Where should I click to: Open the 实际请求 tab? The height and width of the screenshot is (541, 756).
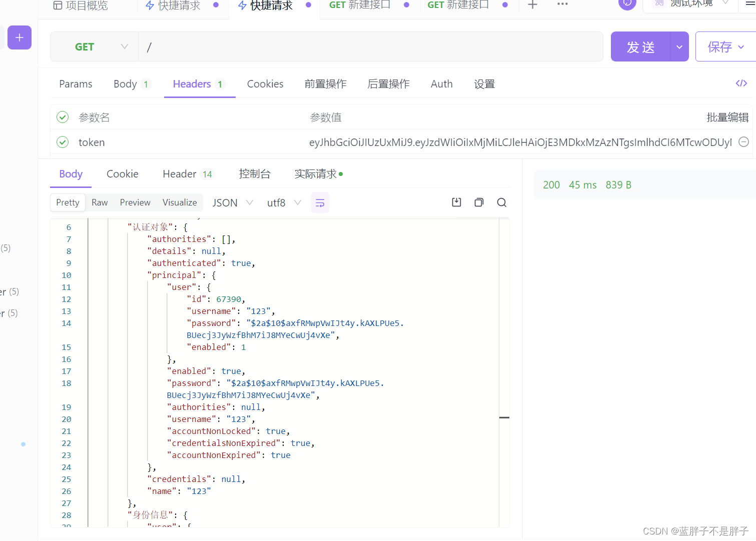[319, 173]
